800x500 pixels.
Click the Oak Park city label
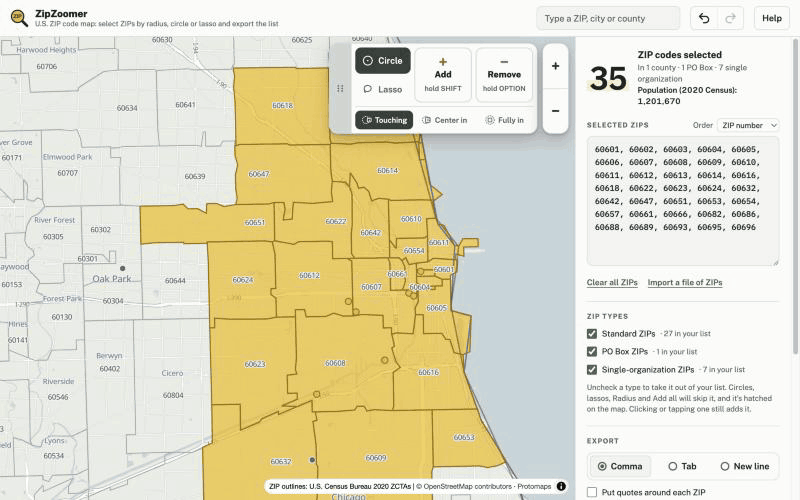coord(112,279)
